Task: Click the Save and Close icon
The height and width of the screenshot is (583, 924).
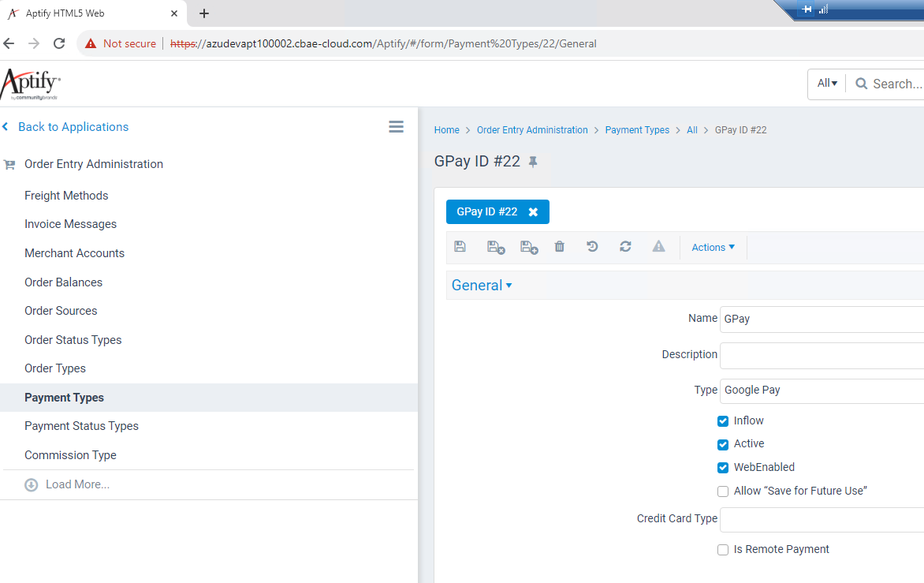Action: pos(496,247)
